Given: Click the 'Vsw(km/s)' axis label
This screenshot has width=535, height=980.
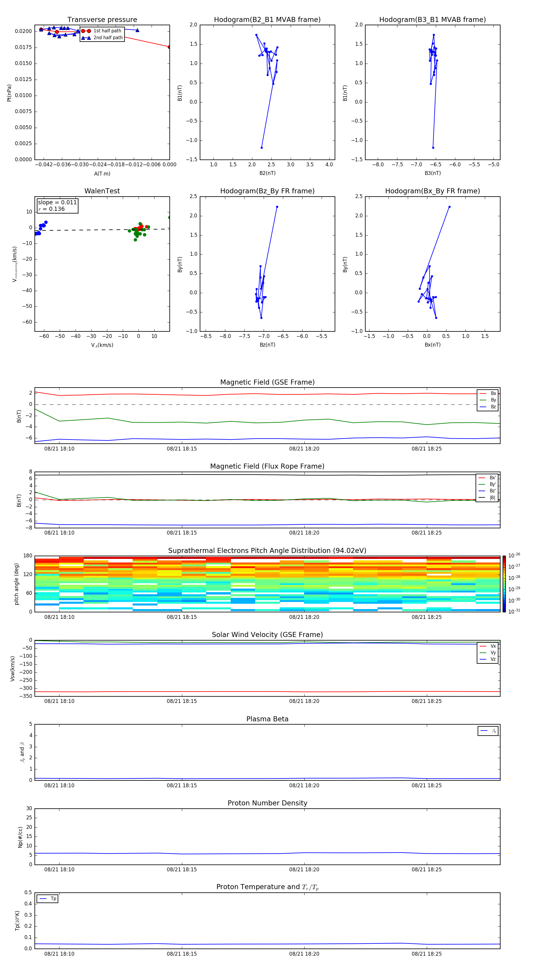Looking at the screenshot, I should point(12,668).
